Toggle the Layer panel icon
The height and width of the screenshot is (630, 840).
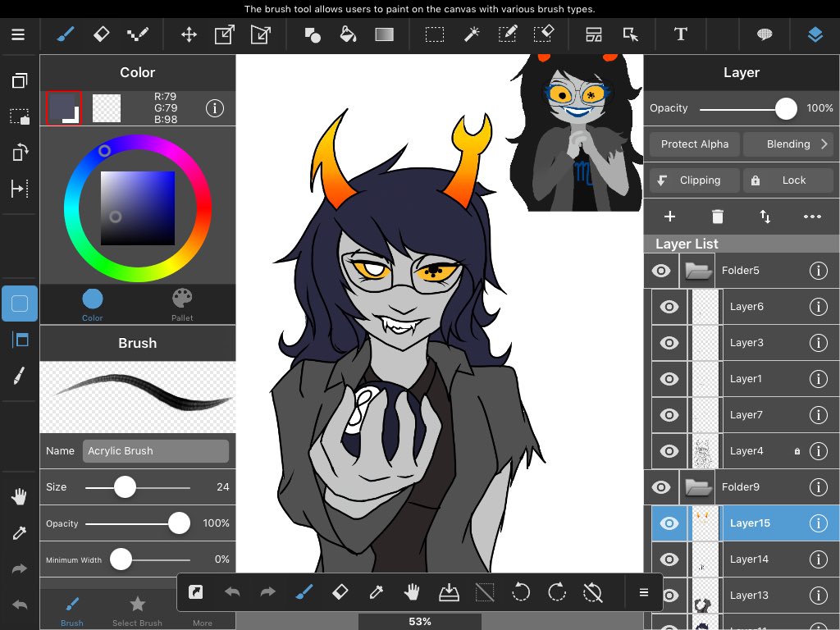[815, 34]
